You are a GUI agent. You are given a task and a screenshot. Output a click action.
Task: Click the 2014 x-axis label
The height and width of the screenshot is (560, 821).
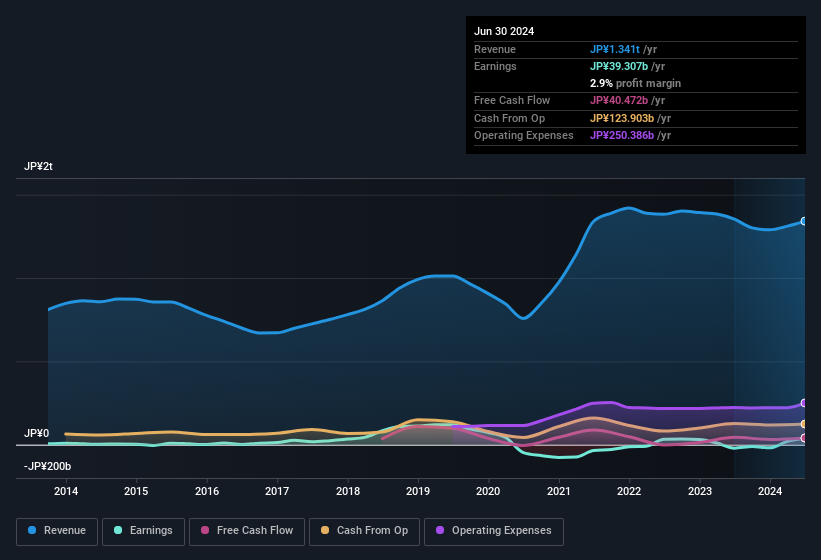click(x=66, y=491)
